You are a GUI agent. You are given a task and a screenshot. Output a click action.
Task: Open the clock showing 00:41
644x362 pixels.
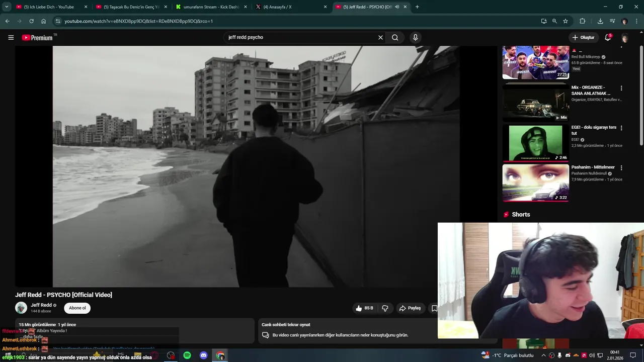(614, 355)
